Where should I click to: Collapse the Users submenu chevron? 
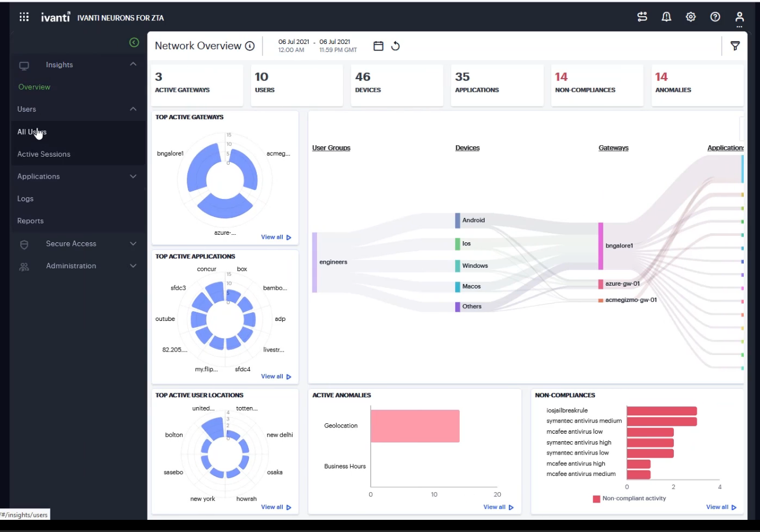pos(133,109)
